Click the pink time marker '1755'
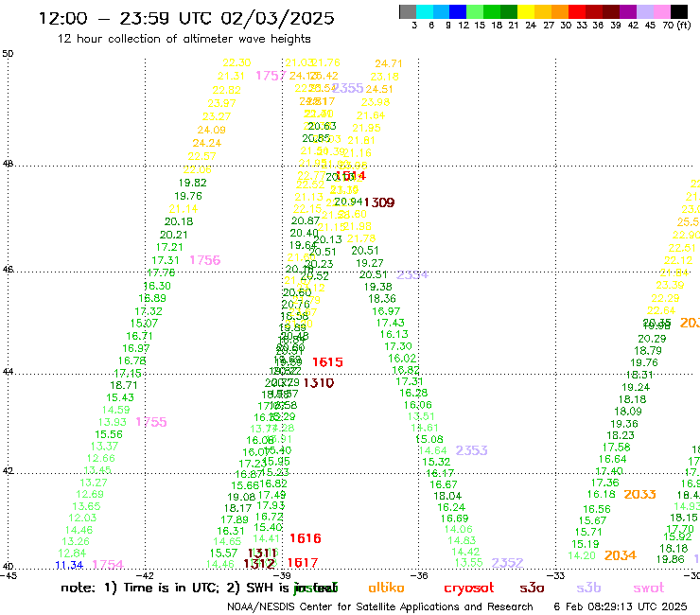 pos(151,422)
